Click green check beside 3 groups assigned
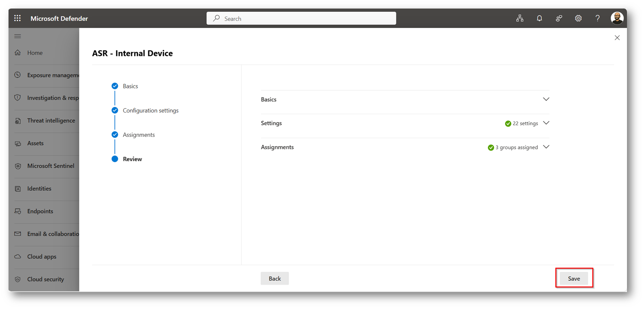 [x=491, y=147]
